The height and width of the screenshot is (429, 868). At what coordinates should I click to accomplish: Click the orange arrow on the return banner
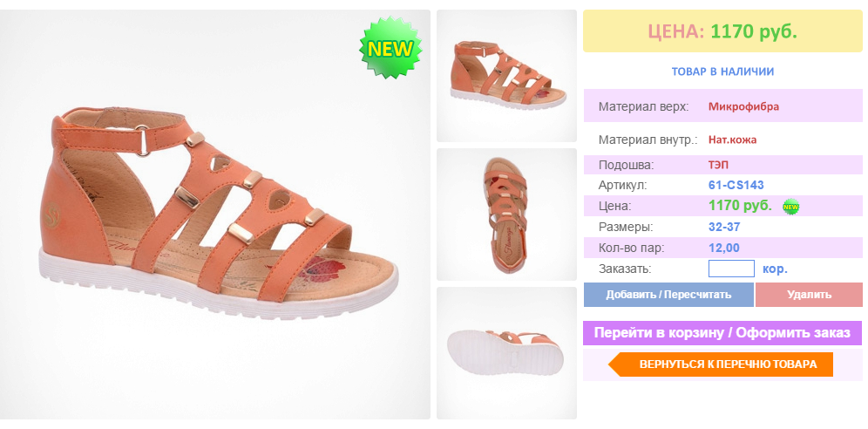(616, 364)
